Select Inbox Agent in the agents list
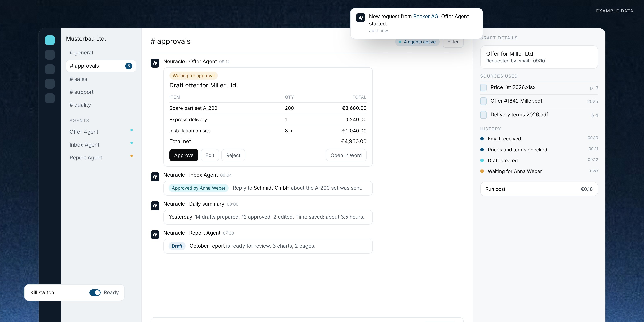This screenshot has height=322, width=644. point(101,145)
